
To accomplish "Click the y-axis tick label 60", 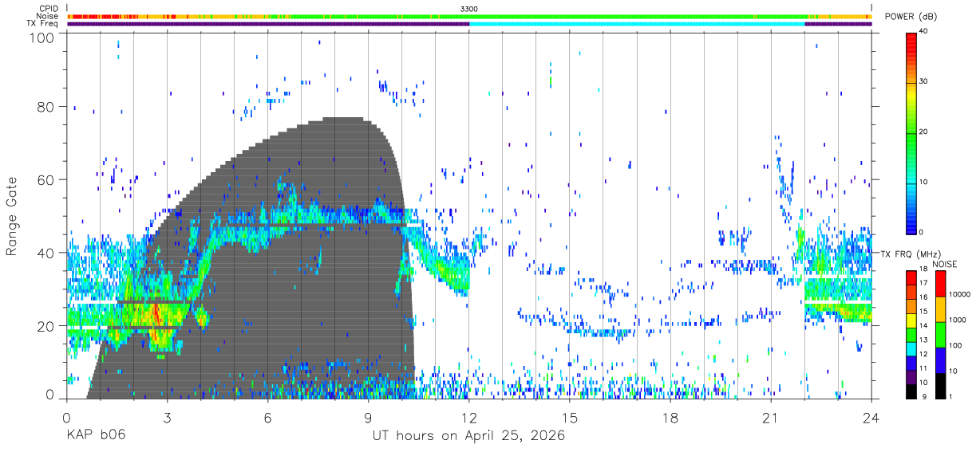I will [45, 180].
